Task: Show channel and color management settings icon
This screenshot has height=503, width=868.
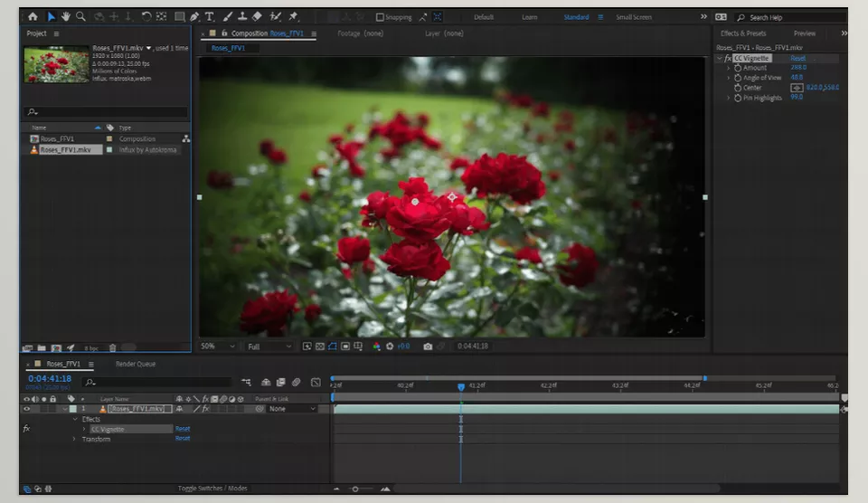Action: click(x=376, y=346)
